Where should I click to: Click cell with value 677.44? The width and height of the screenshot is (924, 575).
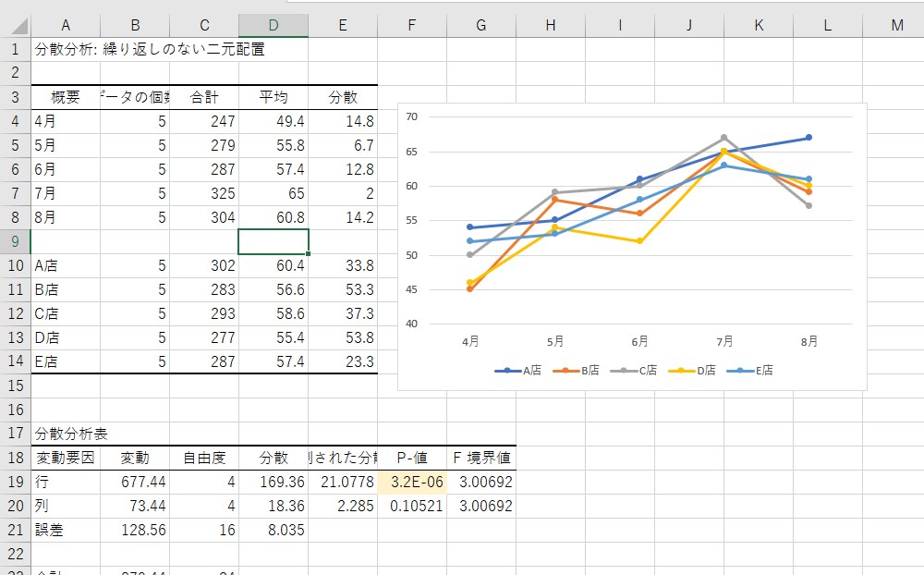[x=135, y=482]
